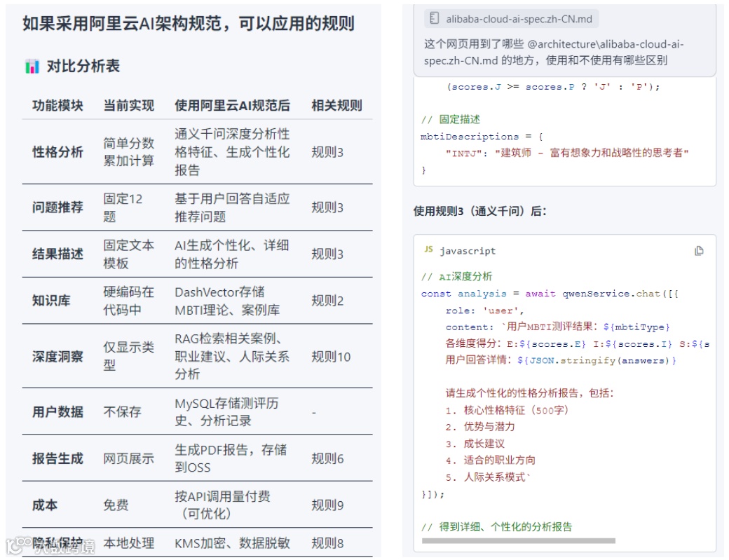Click the KMS加密、数据脱敏 cell

(x=232, y=542)
